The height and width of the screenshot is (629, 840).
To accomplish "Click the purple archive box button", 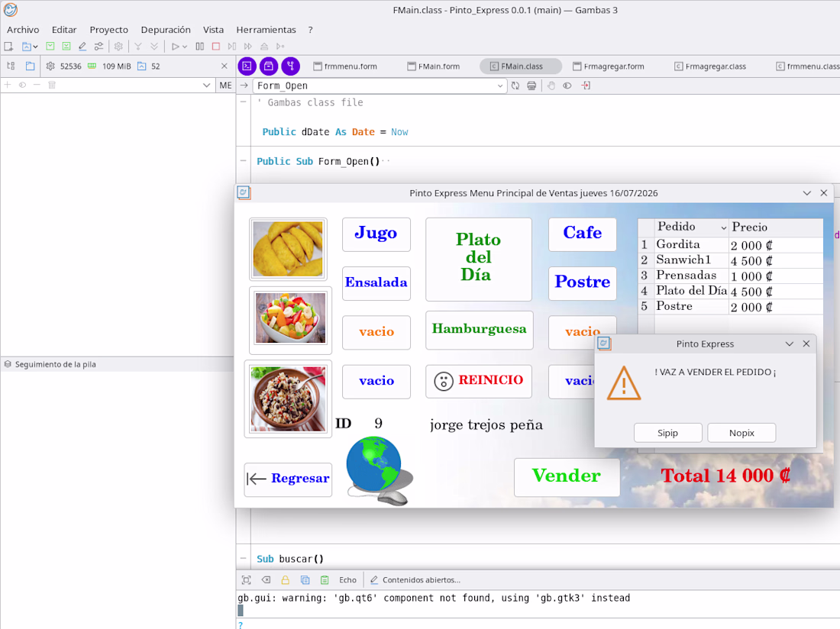I will tap(268, 66).
